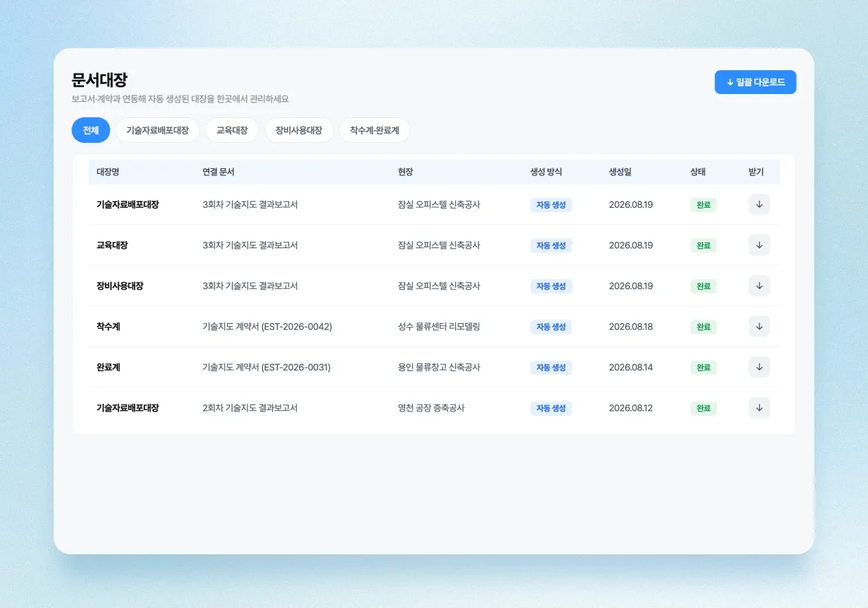Viewport: 868px width, 608px height.
Task: Download 기술자료배포대장 for 영천 공장 증축공사
Action: coord(759,408)
